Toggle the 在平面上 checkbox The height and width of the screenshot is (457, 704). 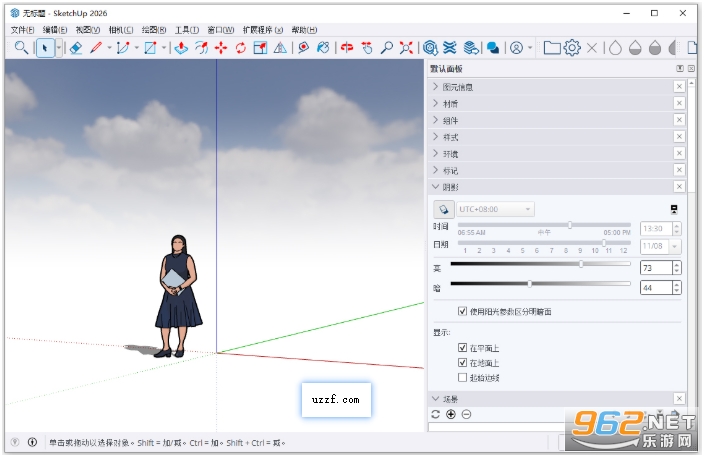pyautogui.click(x=462, y=347)
